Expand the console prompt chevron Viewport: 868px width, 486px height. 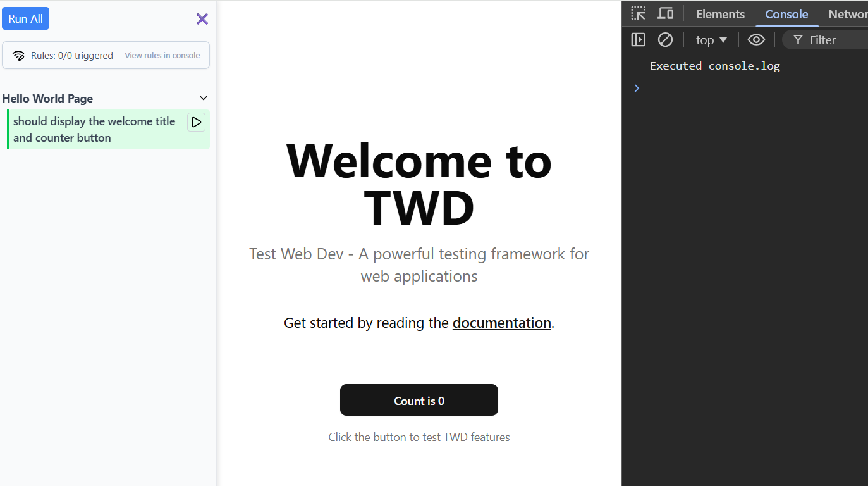click(x=637, y=88)
